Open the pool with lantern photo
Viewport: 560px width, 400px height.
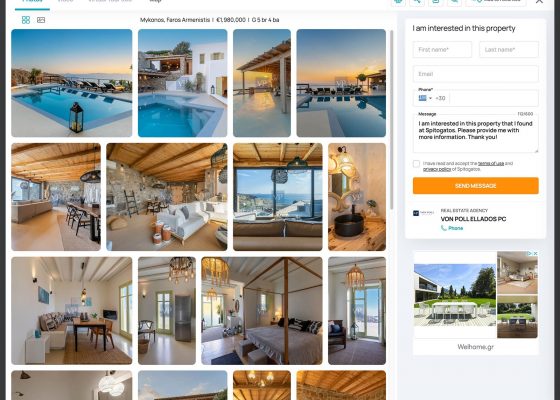pos(71,83)
